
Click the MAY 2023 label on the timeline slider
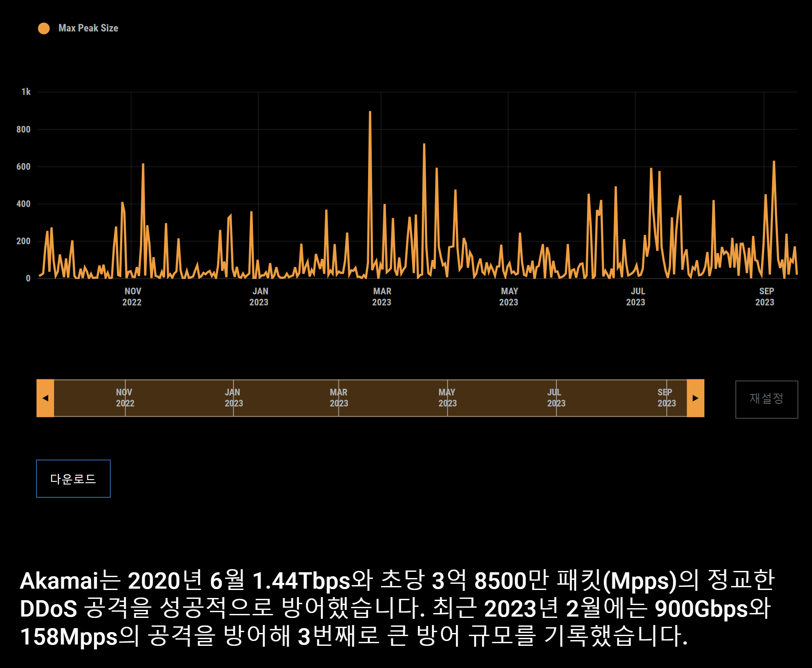[x=447, y=397]
